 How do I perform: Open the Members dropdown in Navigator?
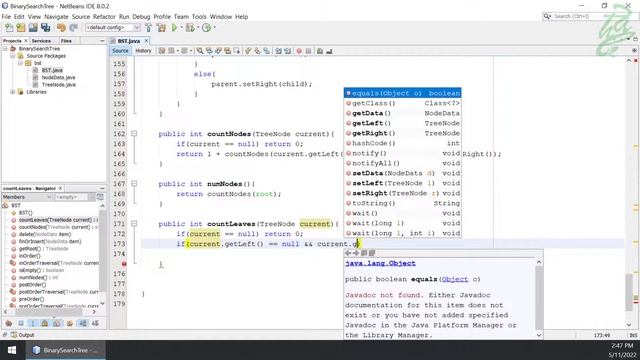tap(27, 197)
